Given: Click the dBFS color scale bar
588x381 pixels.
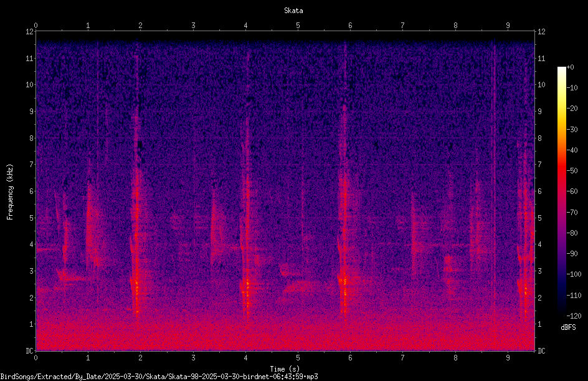Looking at the screenshot, I should (561, 191).
